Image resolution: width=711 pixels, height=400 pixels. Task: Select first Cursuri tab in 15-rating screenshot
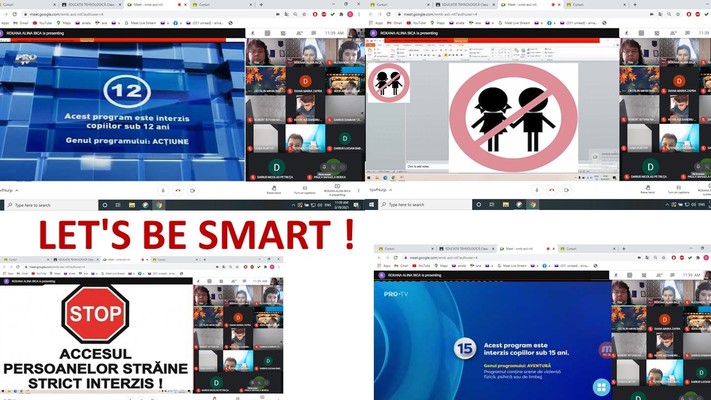(x=404, y=249)
